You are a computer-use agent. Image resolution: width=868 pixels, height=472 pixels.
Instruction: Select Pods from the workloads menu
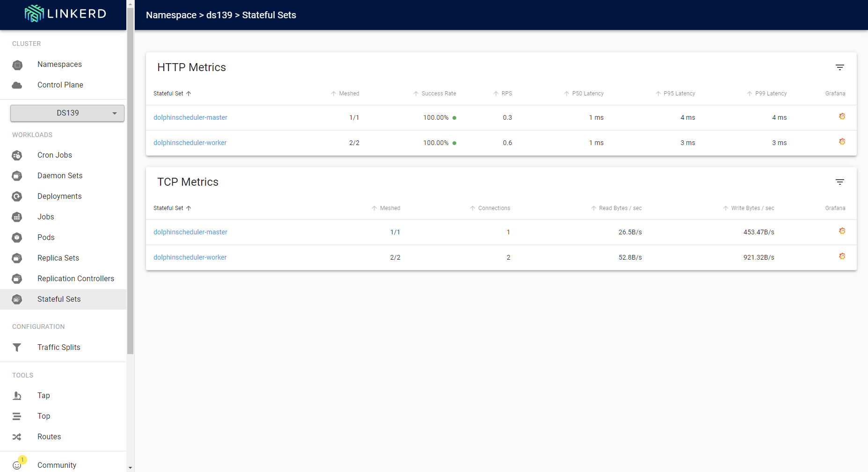pyautogui.click(x=46, y=238)
